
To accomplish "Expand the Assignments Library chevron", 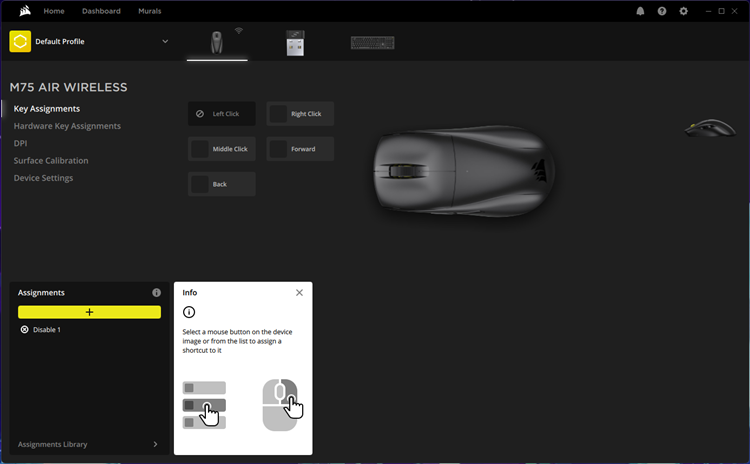I will pyautogui.click(x=155, y=444).
